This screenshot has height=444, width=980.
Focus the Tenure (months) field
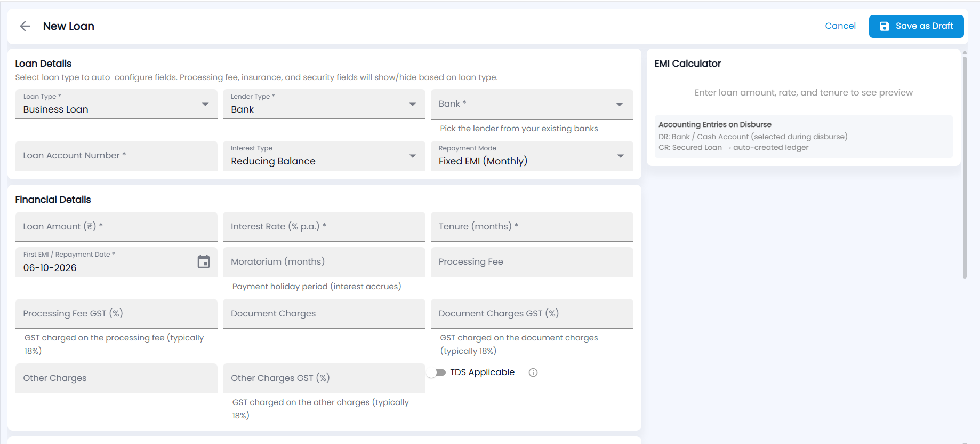pos(532,227)
